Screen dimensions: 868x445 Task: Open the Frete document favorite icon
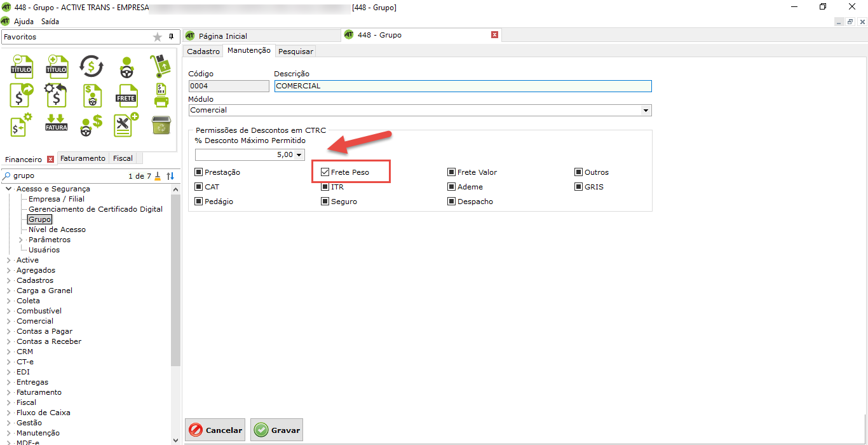click(126, 96)
